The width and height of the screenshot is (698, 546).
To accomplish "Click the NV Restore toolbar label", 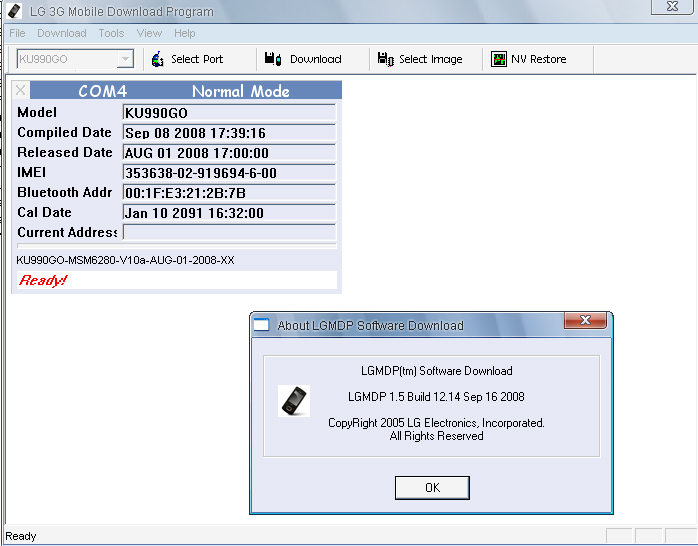I will pyautogui.click(x=539, y=59).
